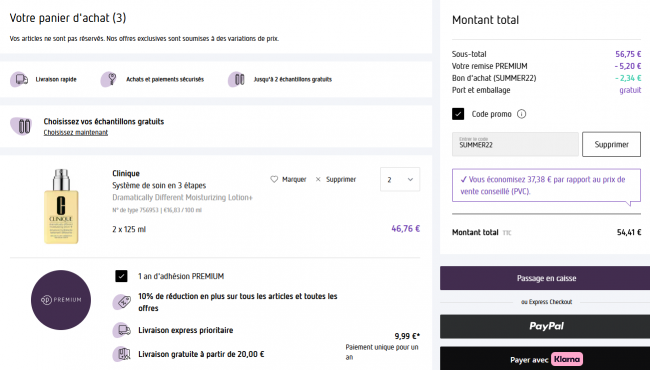Click the Livraison express prioritaire truck icon
This screenshot has height=370, width=650.
pyautogui.click(x=122, y=330)
